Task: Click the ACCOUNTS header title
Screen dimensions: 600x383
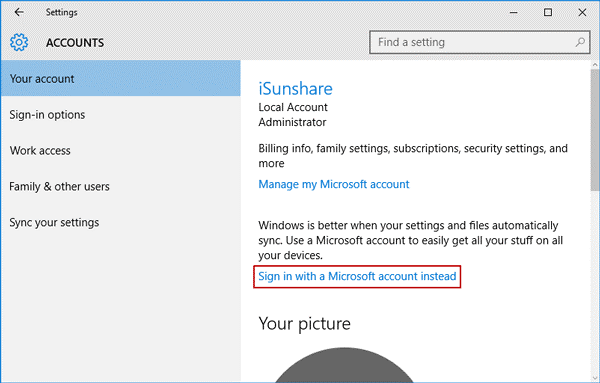Action: click(x=75, y=42)
